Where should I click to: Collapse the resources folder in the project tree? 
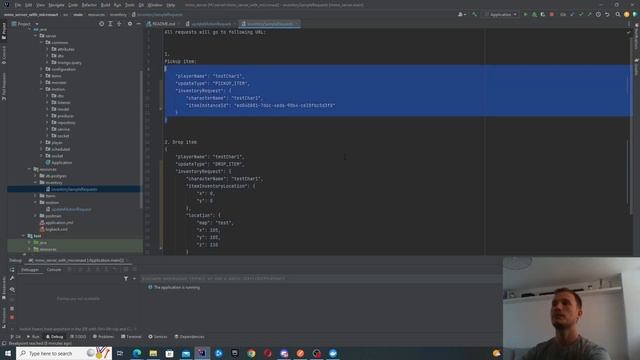click(x=29, y=169)
